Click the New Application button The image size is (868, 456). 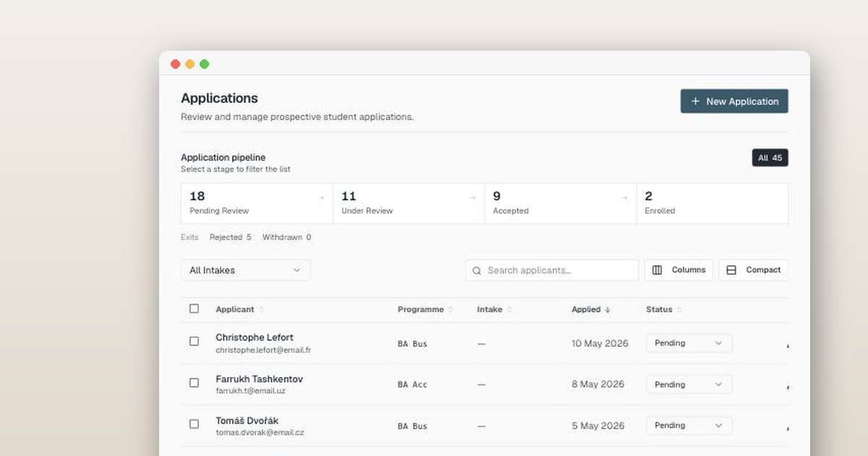[734, 101]
